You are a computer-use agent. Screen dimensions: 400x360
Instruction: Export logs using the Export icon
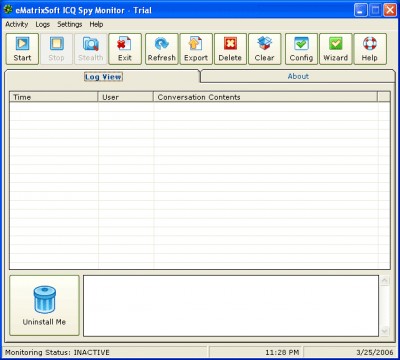(x=196, y=49)
